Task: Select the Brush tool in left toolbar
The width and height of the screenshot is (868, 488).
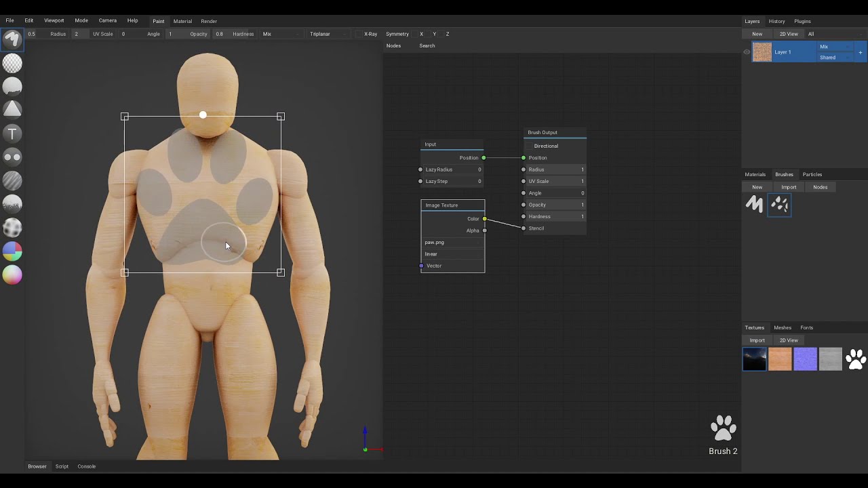Action: pos(12,39)
